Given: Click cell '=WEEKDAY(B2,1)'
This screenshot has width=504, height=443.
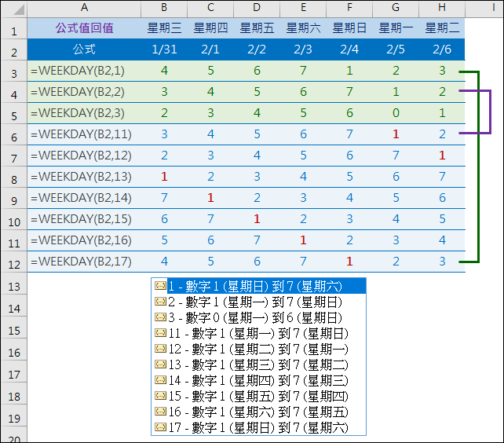Looking at the screenshot, I should tap(84, 71).
